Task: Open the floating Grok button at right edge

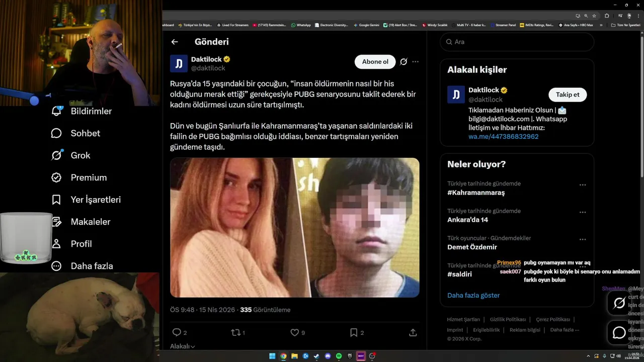Action: (619, 303)
